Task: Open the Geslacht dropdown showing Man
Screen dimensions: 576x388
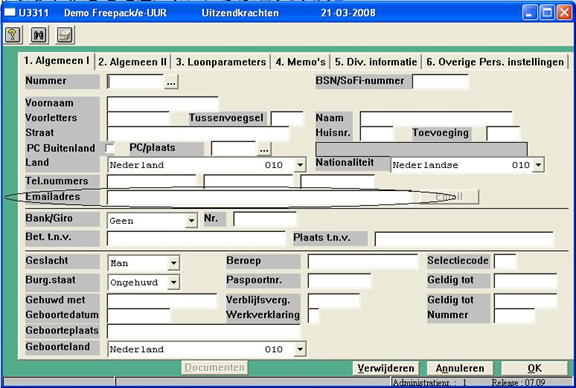Action: coord(174,263)
